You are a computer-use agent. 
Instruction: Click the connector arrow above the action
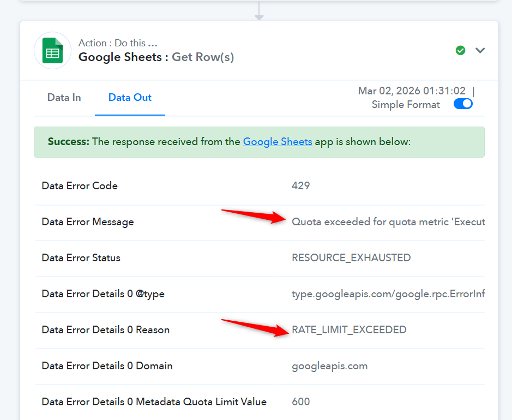click(x=259, y=12)
